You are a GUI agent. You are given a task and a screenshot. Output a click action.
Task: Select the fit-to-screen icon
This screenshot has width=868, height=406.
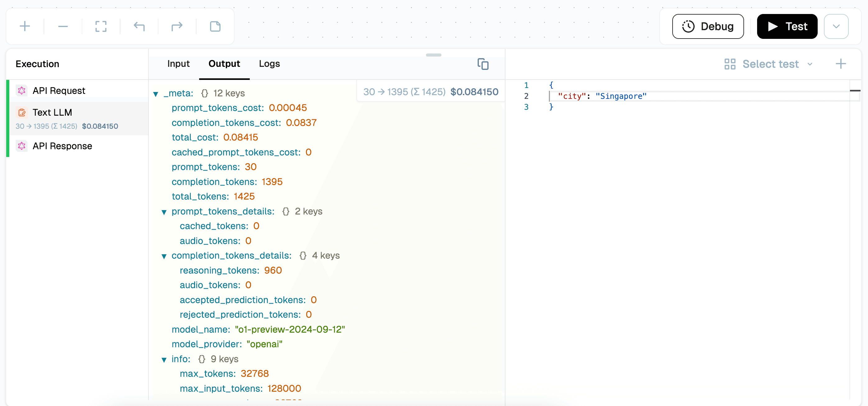(x=101, y=26)
